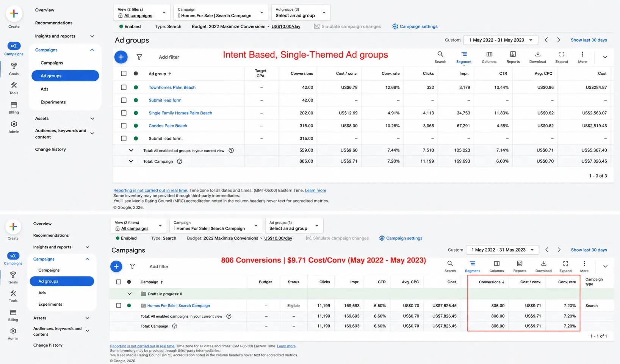Tick the select-all checkbox in Ad group table header

(124, 73)
